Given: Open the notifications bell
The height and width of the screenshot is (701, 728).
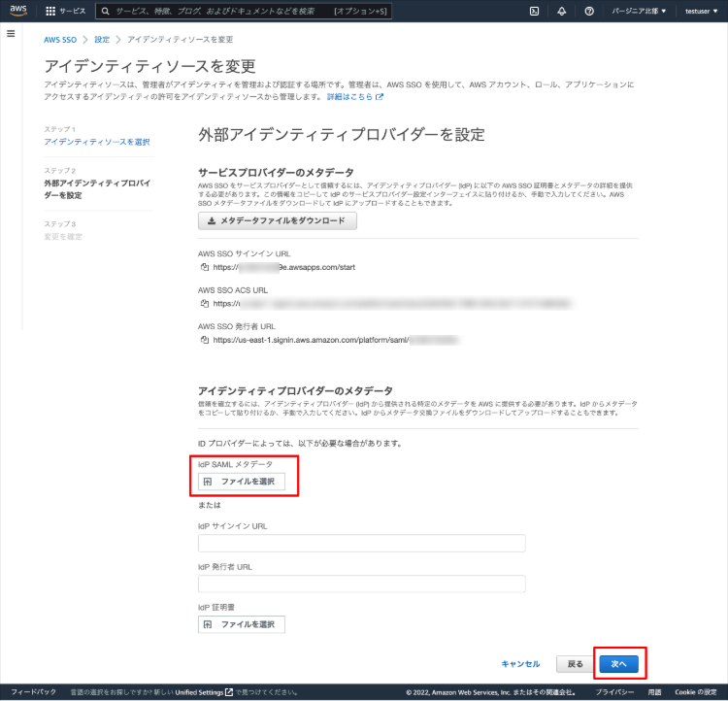Looking at the screenshot, I should coord(562,11).
